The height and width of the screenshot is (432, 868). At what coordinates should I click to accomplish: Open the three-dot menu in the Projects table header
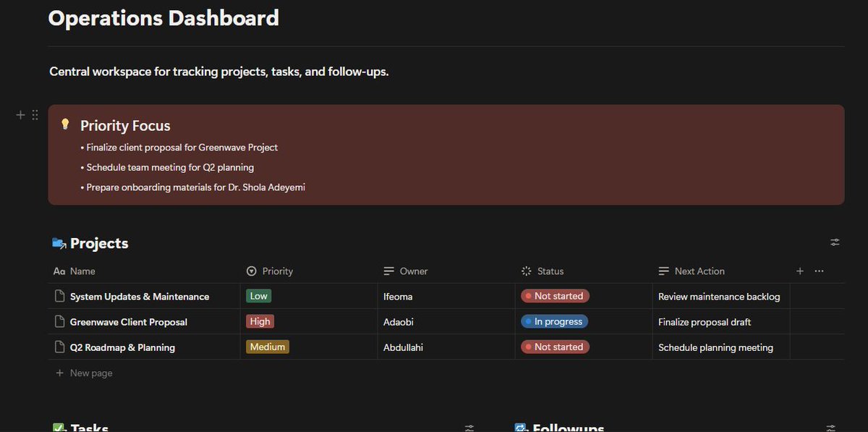tap(819, 271)
